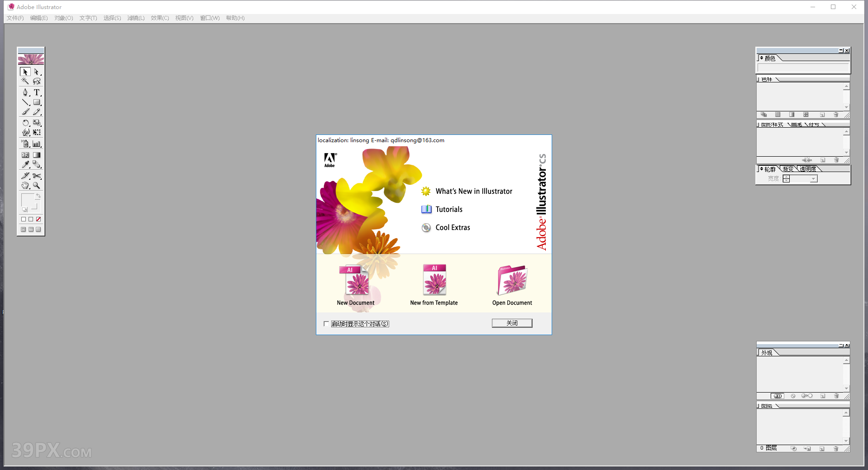This screenshot has width=868, height=470.
Task: Click the trash icon in the Swatches panel
Action: 836,114
